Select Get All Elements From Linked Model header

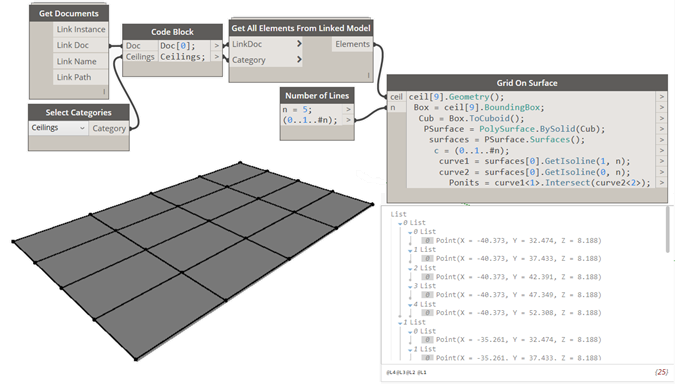(x=301, y=28)
